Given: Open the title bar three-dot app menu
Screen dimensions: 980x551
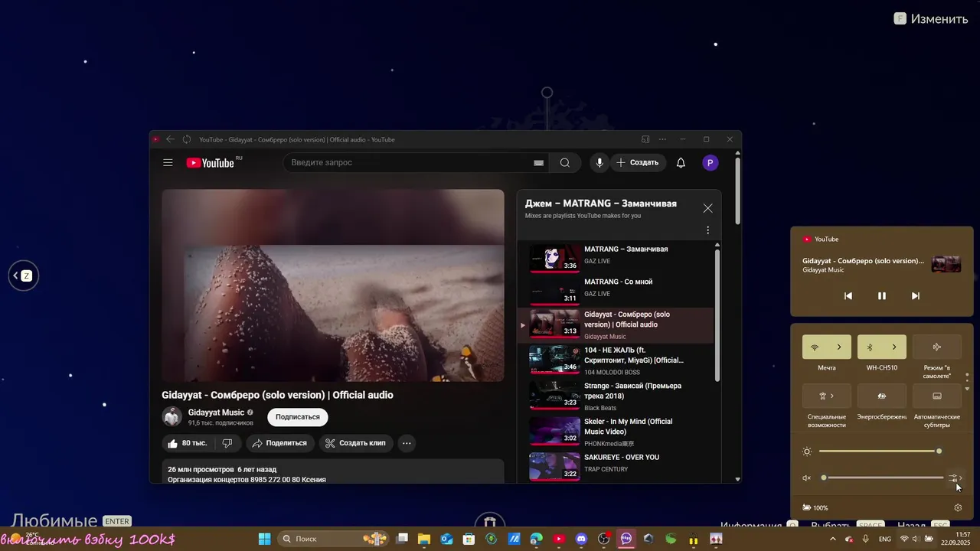Looking at the screenshot, I should pyautogui.click(x=662, y=139).
